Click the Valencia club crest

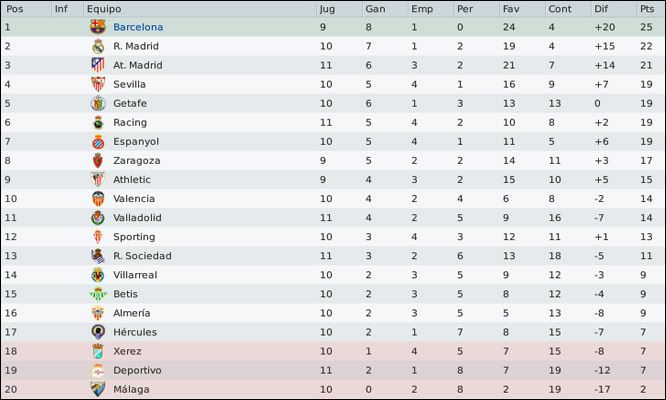click(x=98, y=199)
